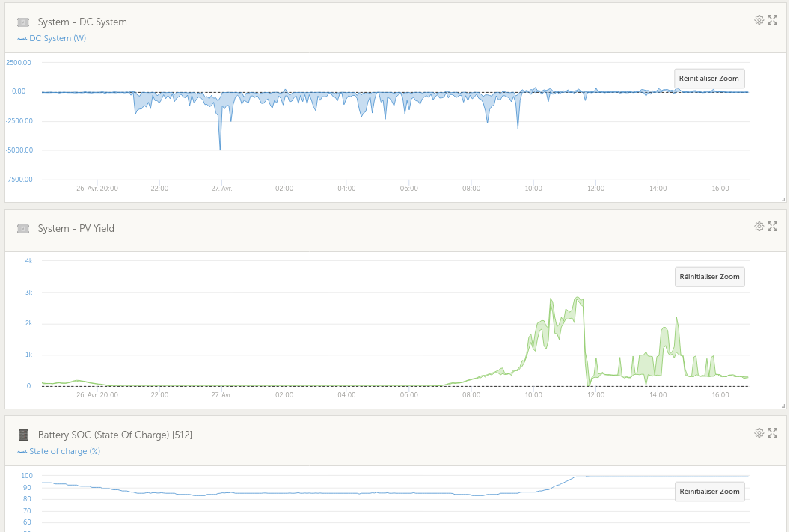Expand DC System chart to fullscreen

pos(772,20)
